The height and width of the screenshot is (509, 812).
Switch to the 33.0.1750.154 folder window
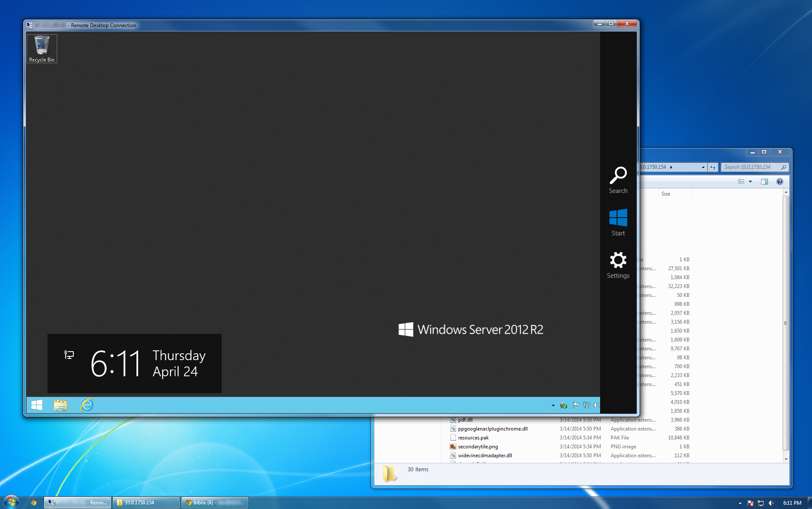click(x=145, y=502)
